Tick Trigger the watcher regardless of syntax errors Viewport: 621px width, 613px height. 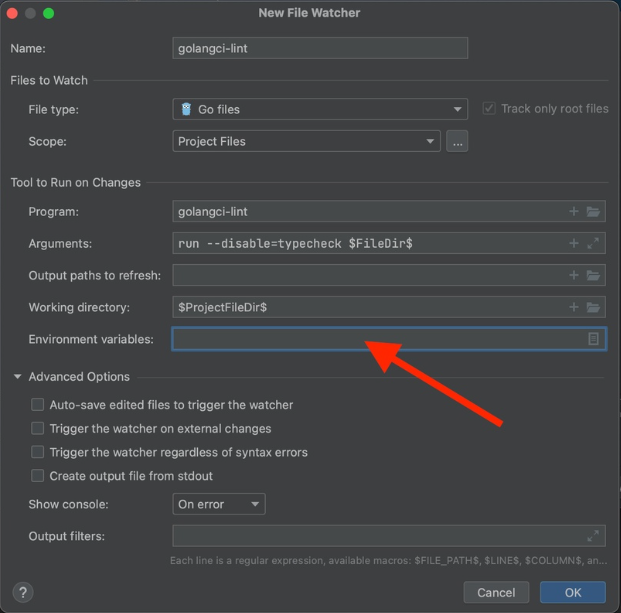tap(38, 453)
